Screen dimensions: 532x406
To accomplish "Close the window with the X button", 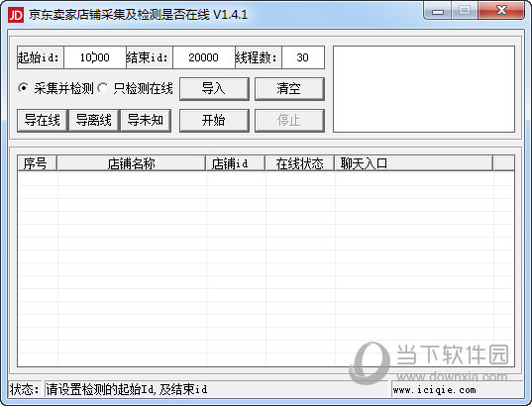I will click(501, 11).
